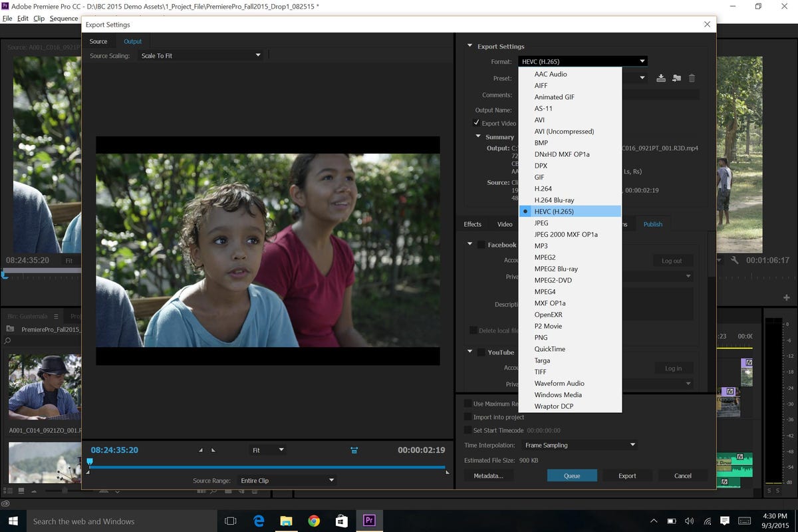Uncheck the Export Video checkbox
Viewport: 798px width, 532px height.
477,122
